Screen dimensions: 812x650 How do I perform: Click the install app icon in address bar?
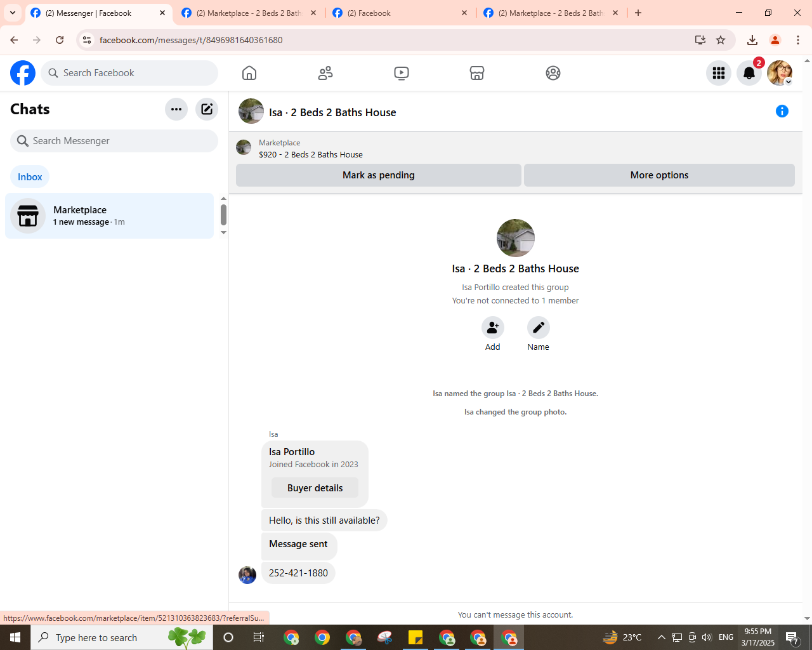(700, 40)
